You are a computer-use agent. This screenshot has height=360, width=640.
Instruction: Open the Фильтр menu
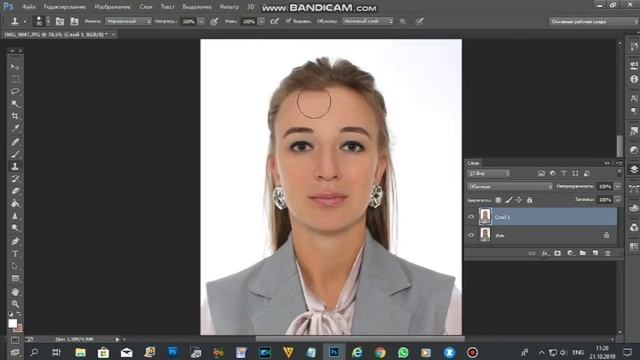(x=229, y=7)
